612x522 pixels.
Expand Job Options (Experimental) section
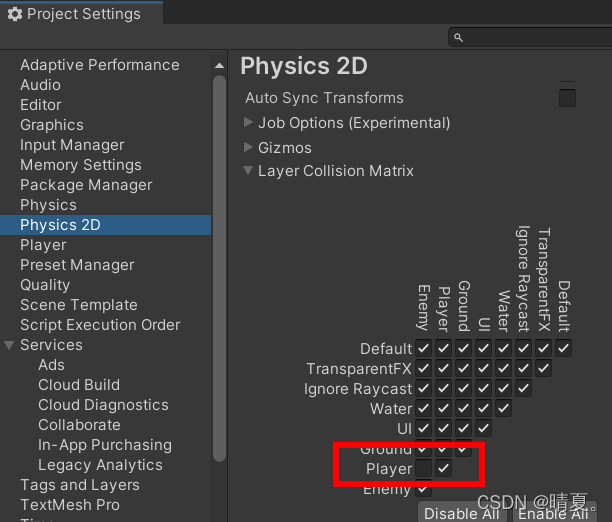click(x=248, y=122)
